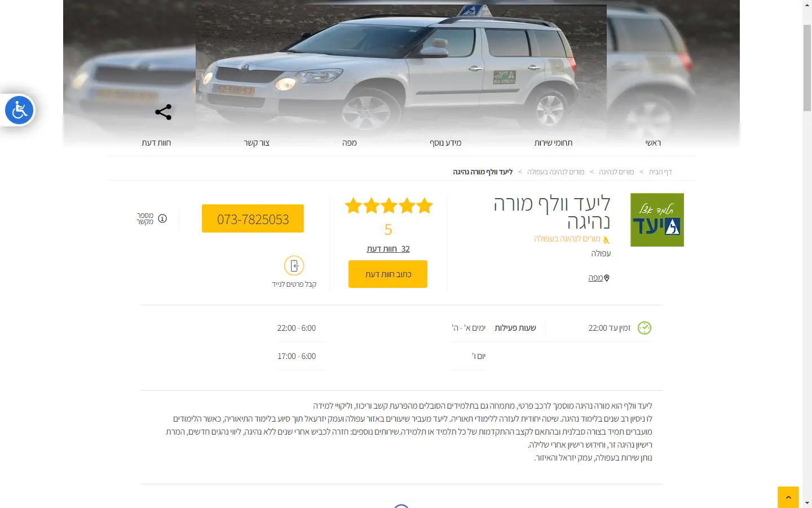
Task: Click the Yeud green business logo
Action: (657, 220)
